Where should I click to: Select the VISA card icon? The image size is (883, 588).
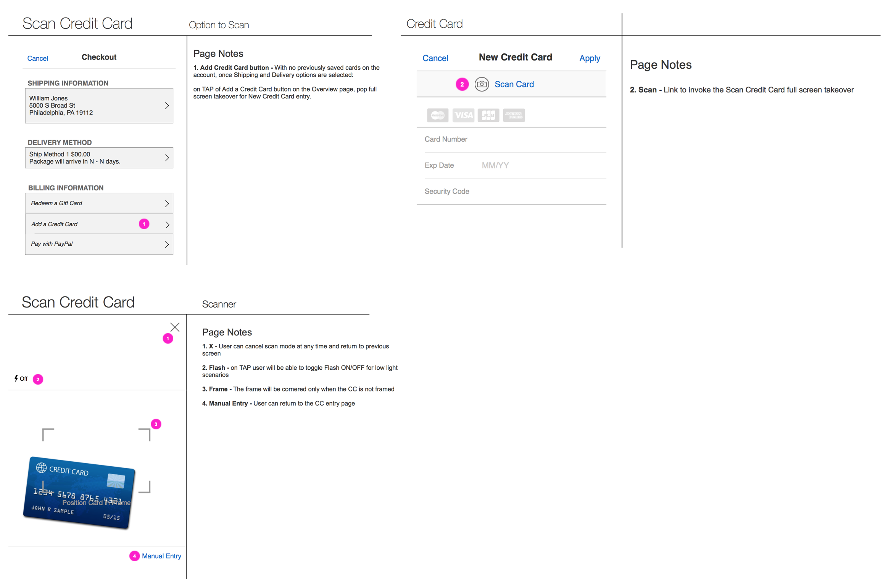[x=463, y=115]
